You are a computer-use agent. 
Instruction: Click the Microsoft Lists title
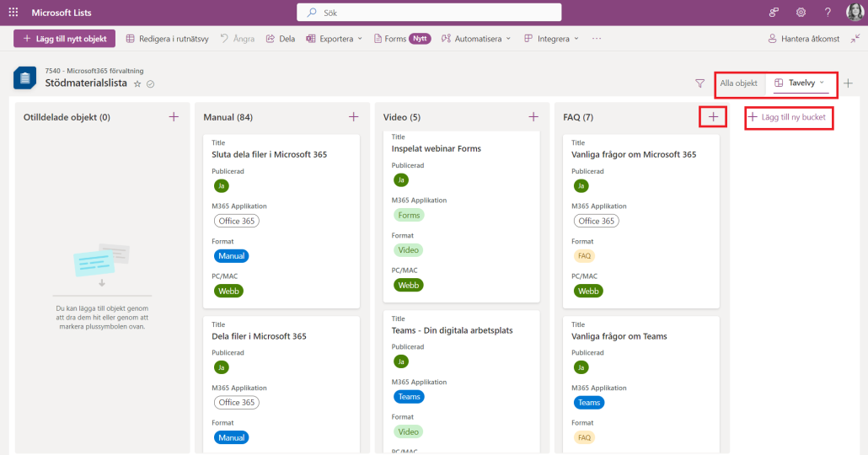coord(62,12)
